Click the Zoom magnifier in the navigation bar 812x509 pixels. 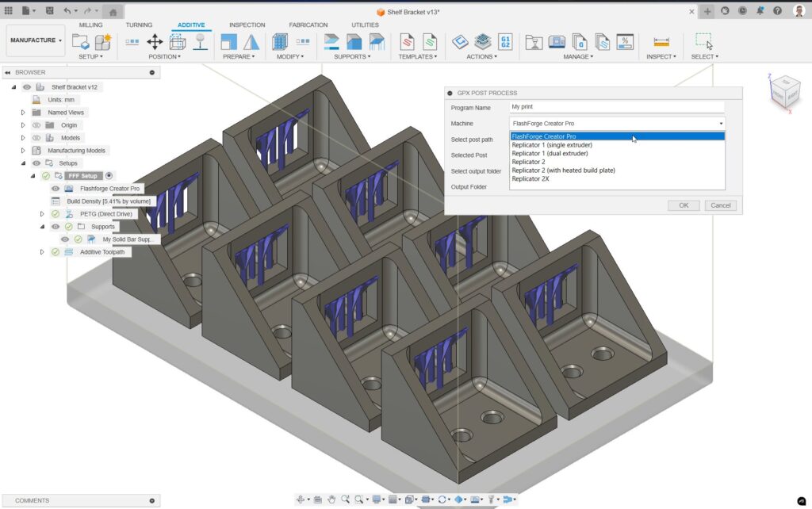(x=345, y=499)
